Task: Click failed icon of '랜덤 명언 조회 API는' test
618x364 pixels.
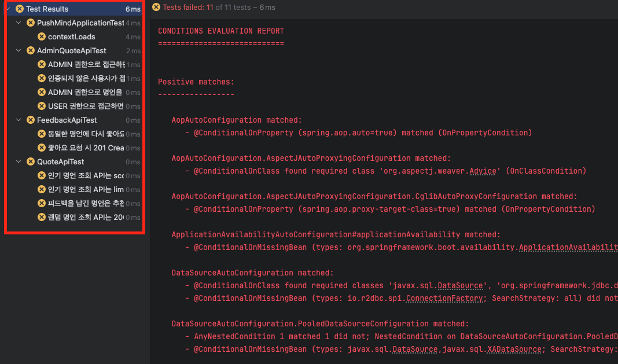Action: 42,217
